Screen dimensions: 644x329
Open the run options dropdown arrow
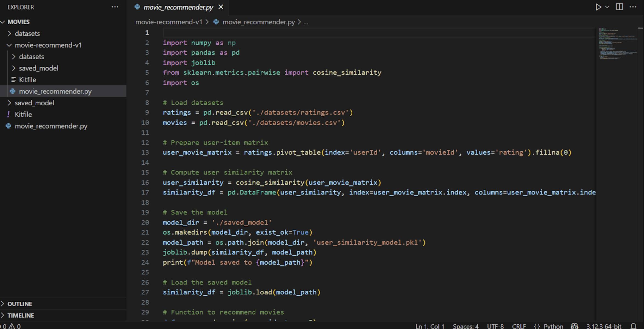[607, 7]
